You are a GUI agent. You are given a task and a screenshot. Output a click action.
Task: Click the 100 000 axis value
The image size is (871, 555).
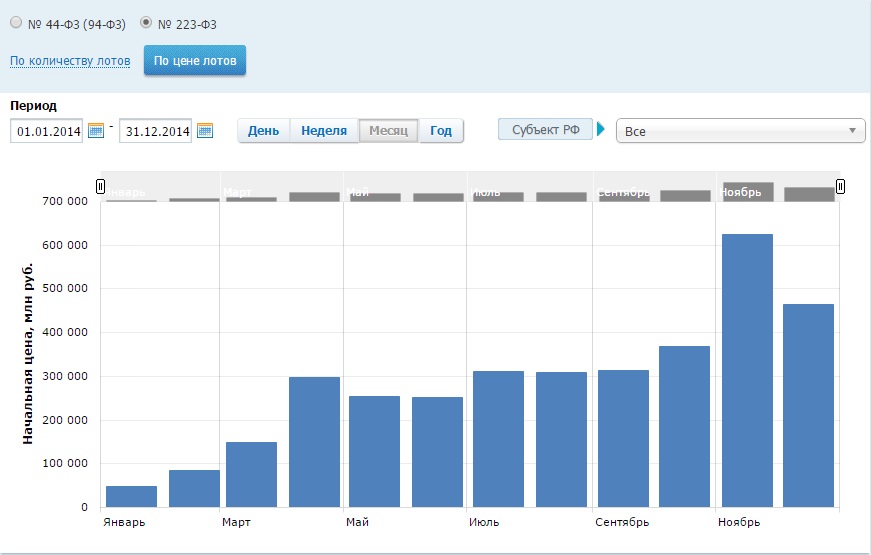point(65,463)
